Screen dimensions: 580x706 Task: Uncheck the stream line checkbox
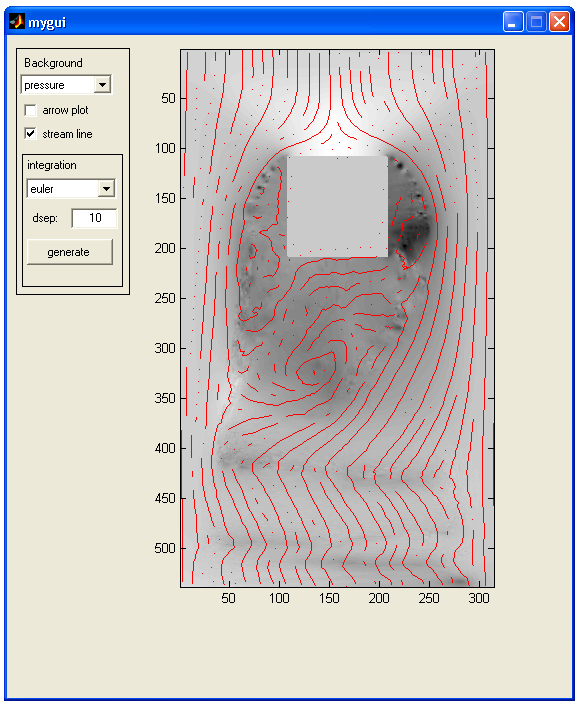[x=31, y=134]
